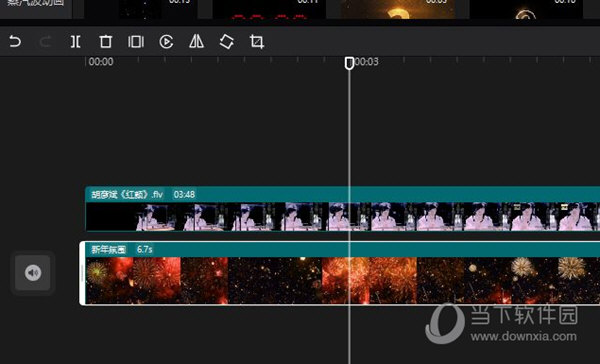
Task: Delete the selected clip with the trash icon
Action: point(106,41)
